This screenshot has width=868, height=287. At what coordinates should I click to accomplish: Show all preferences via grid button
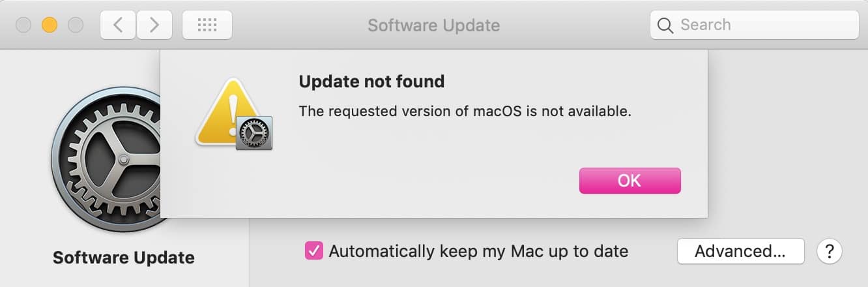point(207,25)
